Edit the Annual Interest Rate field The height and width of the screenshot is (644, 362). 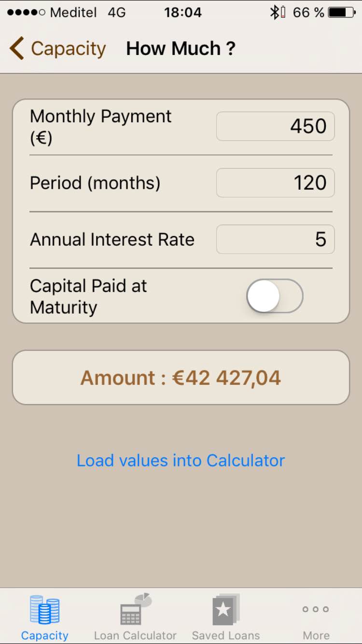coord(275,239)
